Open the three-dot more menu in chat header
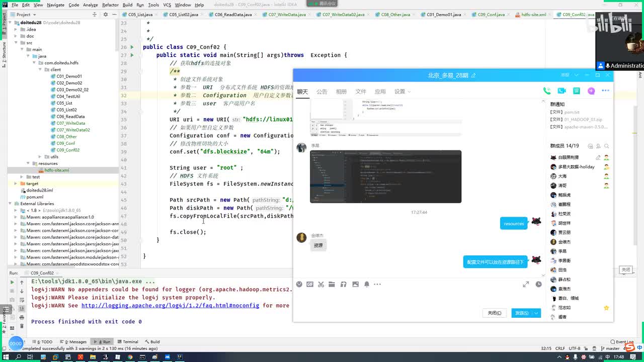The image size is (644, 362). click(605, 91)
